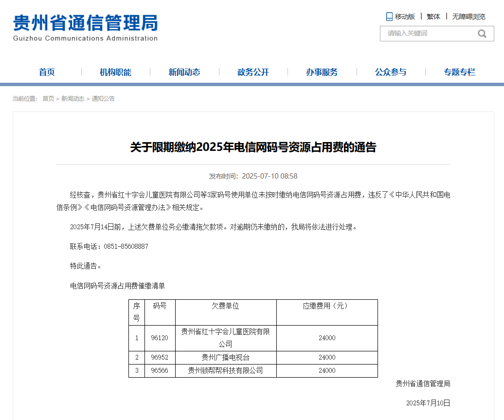The image size is (504, 420).
Task: Open the 政务公开 navigation menu
Action: point(253,72)
